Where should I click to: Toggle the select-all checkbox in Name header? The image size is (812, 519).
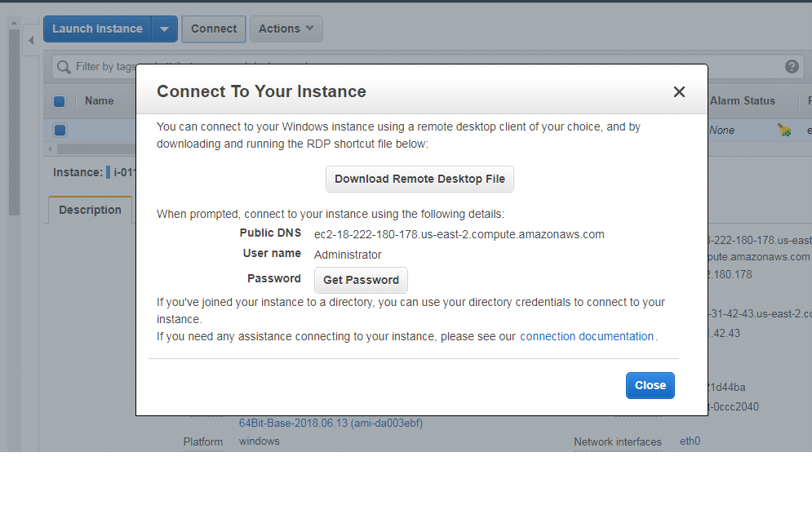click(x=60, y=101)
